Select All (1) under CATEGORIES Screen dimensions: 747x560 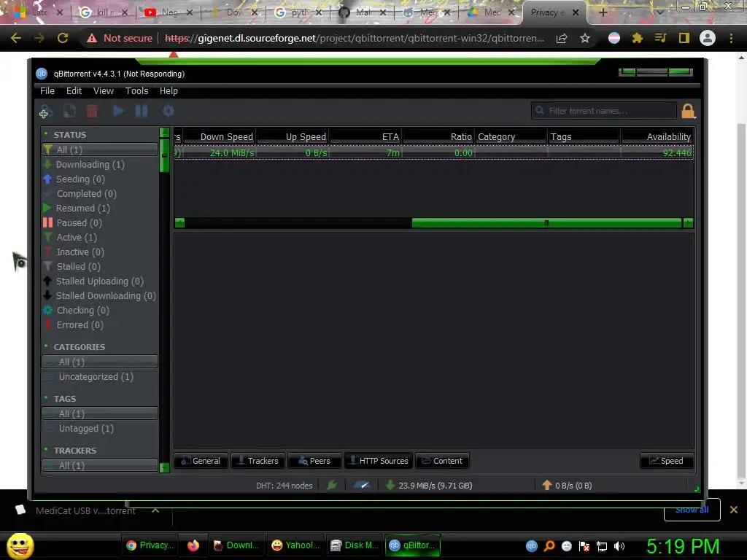99,362
